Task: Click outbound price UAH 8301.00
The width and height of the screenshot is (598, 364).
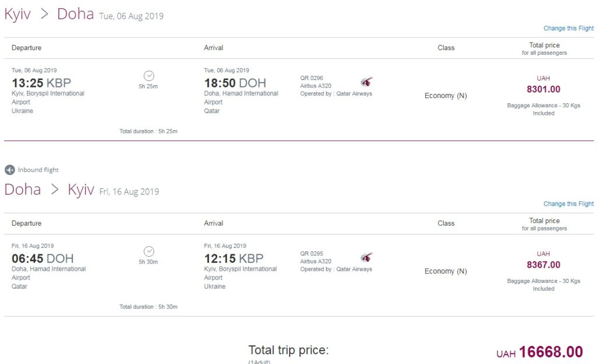Action: (543, 89)
